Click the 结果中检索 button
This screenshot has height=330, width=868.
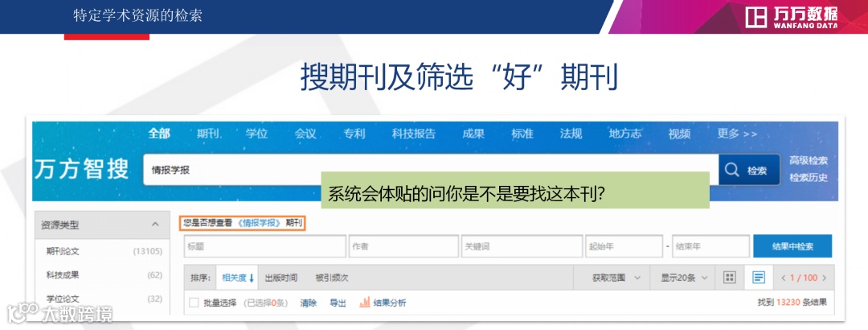point(792,246)
